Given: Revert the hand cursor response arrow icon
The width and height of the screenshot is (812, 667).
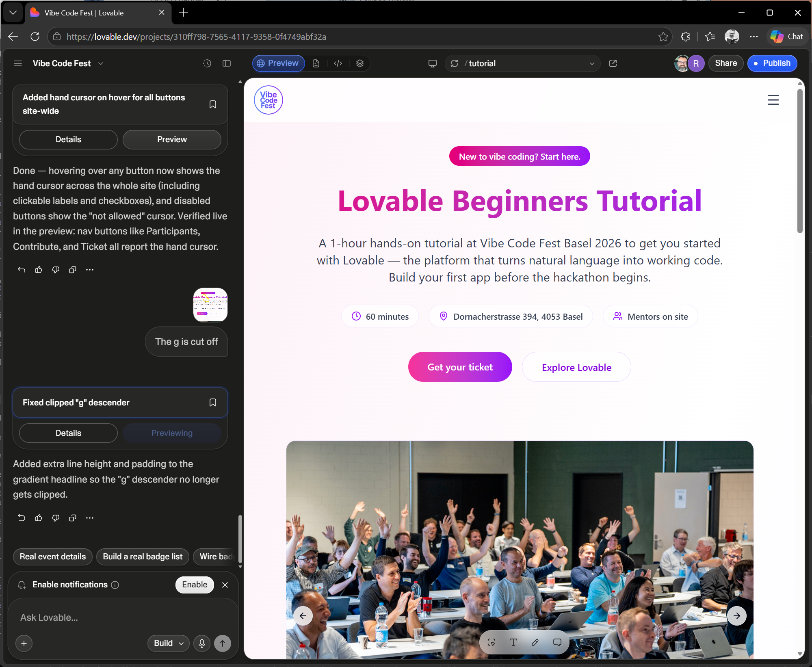Looking at the screenshot, I should coord(22,270).
